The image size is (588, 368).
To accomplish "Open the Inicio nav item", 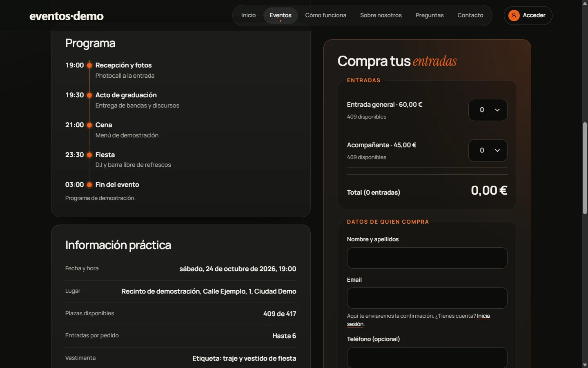I will 248,15.
